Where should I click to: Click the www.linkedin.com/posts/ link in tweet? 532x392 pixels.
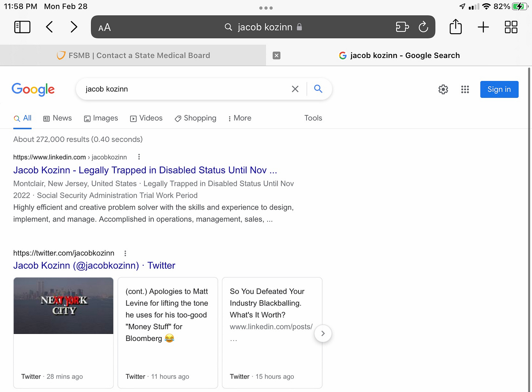271,327
